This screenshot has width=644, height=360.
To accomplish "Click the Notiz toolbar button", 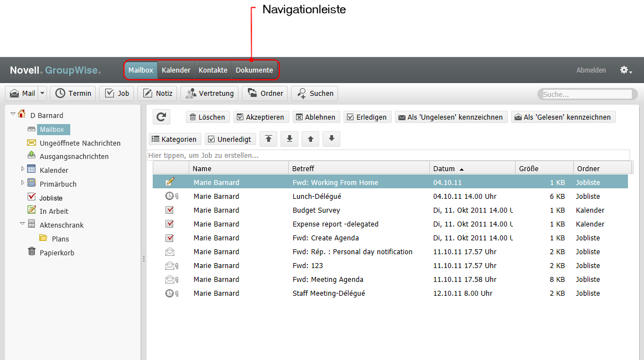I will click(x=158, y=93).
